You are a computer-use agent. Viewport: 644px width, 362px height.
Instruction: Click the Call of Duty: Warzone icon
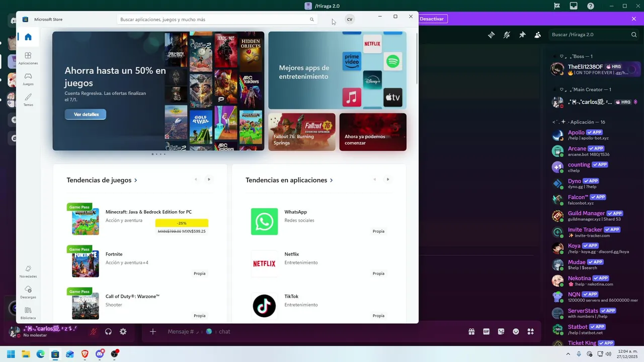click(86, 306)
